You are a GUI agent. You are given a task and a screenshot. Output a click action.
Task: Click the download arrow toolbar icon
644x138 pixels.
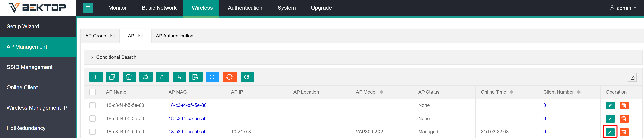179,77
